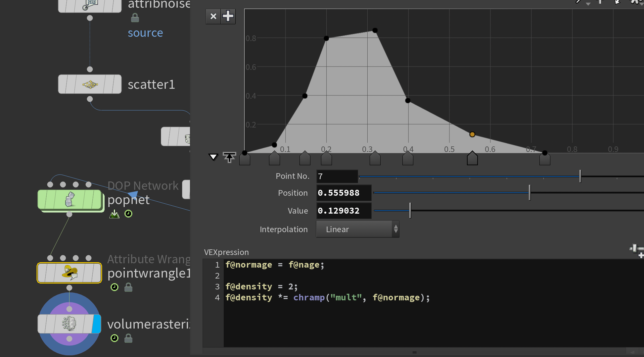
Task: Expand the VEXpression editor with corner icon
Action: pyautogui.click(x=636, y=251)
